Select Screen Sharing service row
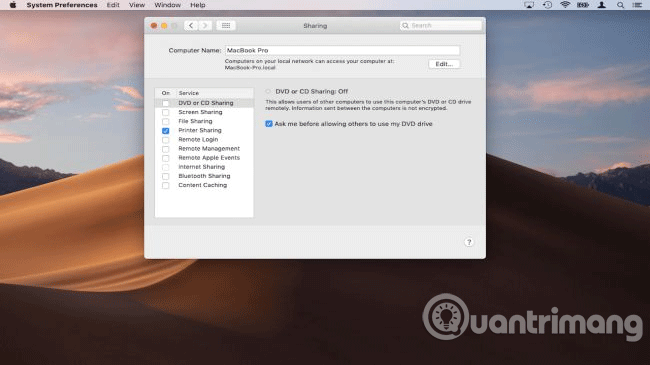Screen dimensions: 650x365 [x=204, y=112]
